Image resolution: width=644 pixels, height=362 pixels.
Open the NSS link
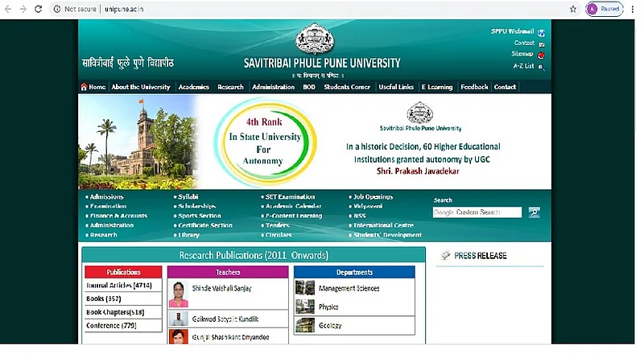click(359, 216)
